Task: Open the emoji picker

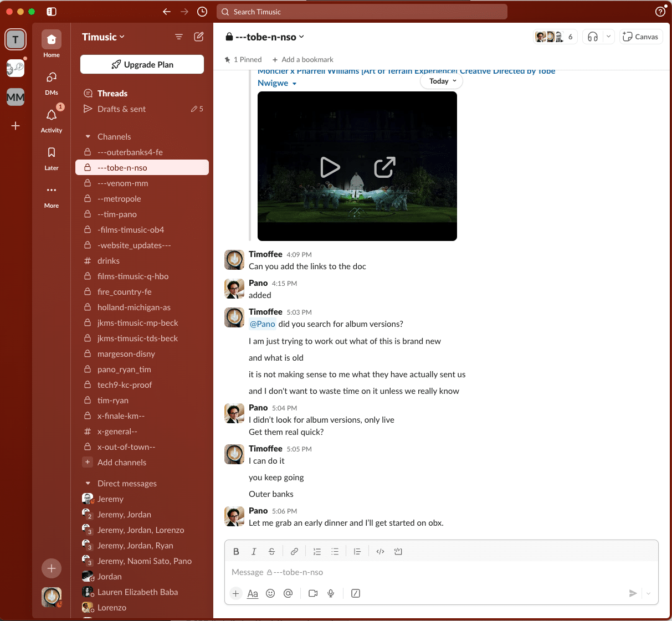Action: tap(270, 593)
